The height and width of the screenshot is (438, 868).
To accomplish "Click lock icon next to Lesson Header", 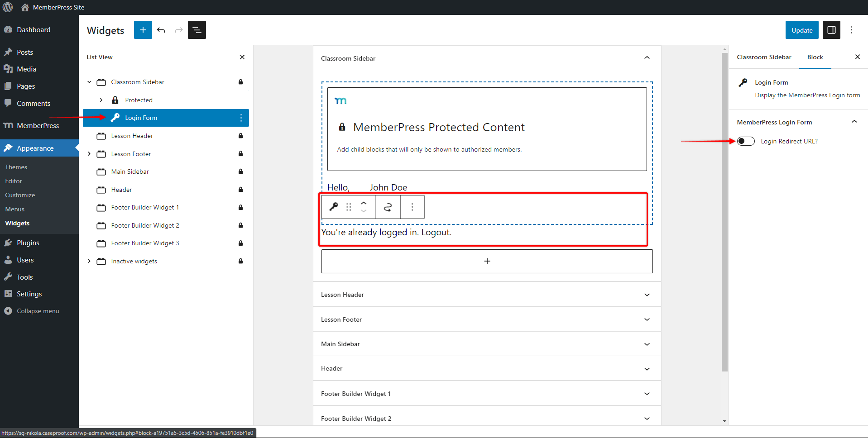I will coord(241,136).
